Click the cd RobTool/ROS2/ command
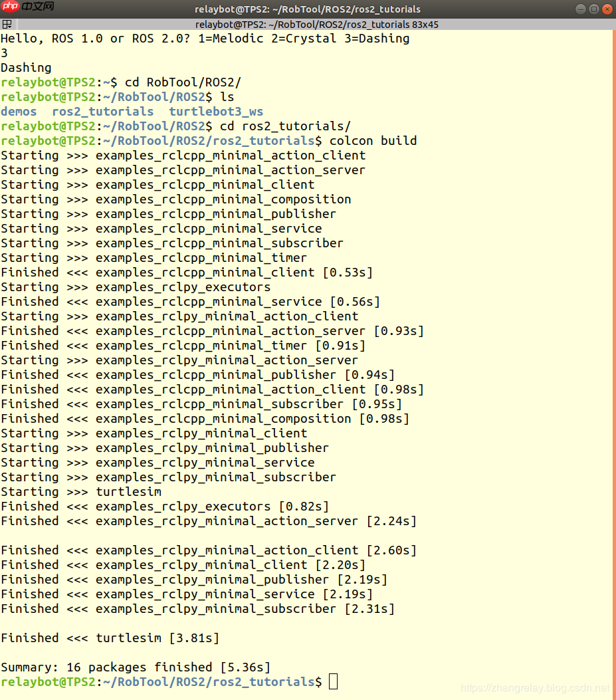Screen dimensions: 616x700 coord(183,82)
